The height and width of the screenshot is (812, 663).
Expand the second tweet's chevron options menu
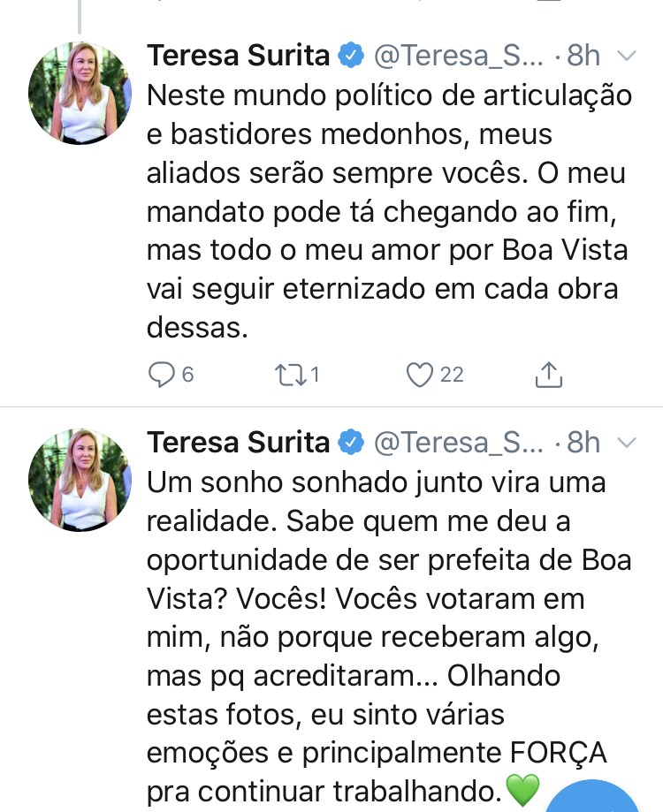[x=626, y=442]
